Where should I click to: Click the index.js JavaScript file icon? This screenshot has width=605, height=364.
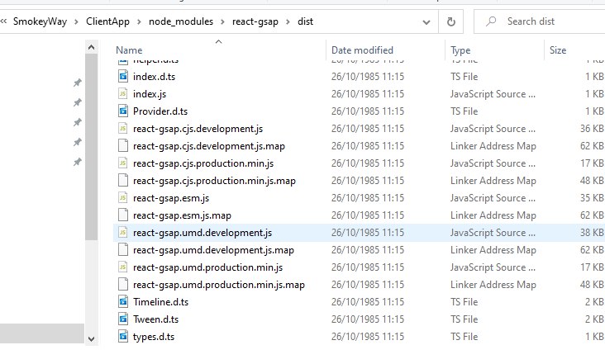122,93
